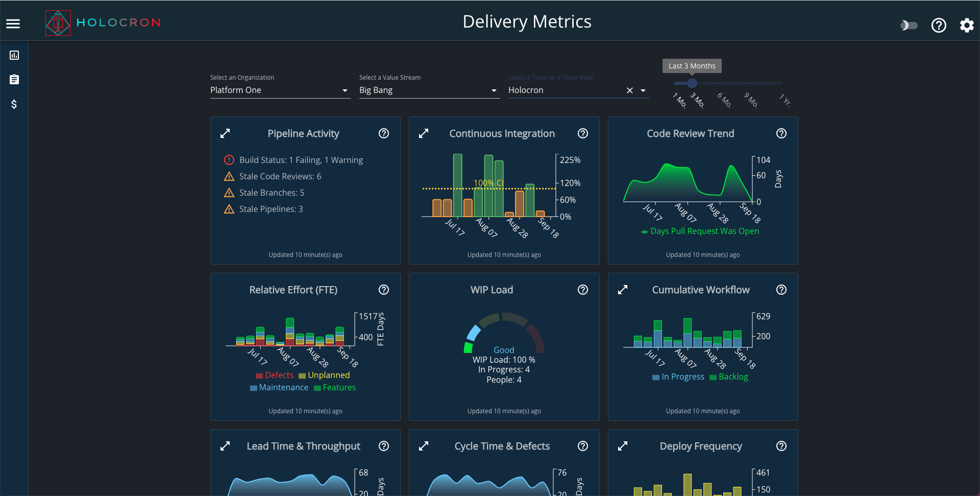Click the Delivery Metrics page title
Screen dimensions: 980x496
(x=527, y=22)
